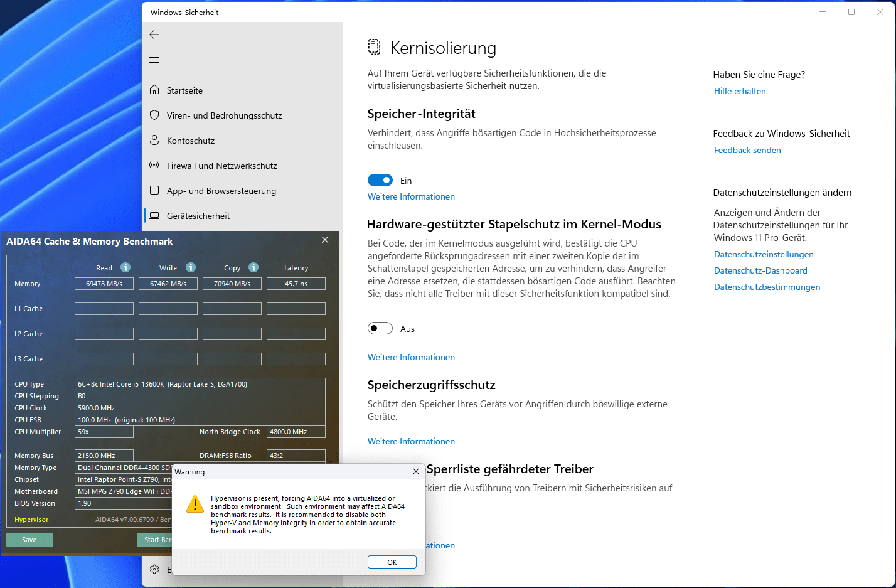Viewport: 896px width, 588px height.
Task: Open Datenschutzeinstellungen link
Action: 764,254
